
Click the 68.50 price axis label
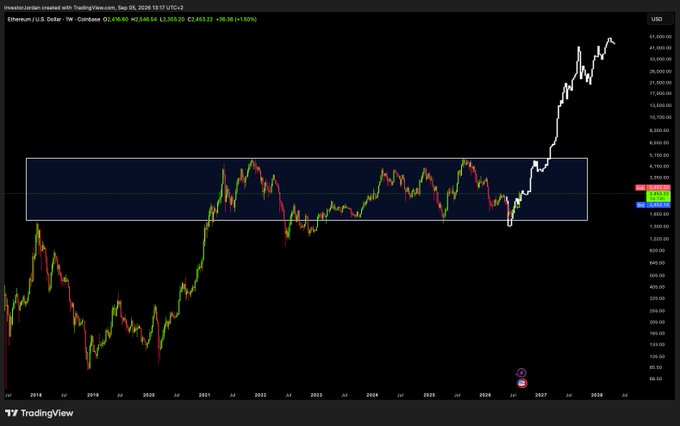(x=656, y=379)
